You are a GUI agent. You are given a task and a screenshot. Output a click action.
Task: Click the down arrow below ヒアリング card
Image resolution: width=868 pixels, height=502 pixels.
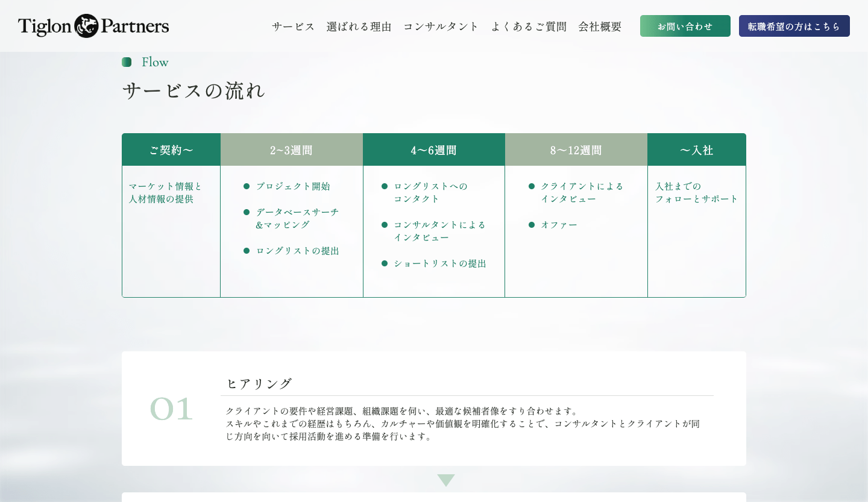tap(446, 480)
